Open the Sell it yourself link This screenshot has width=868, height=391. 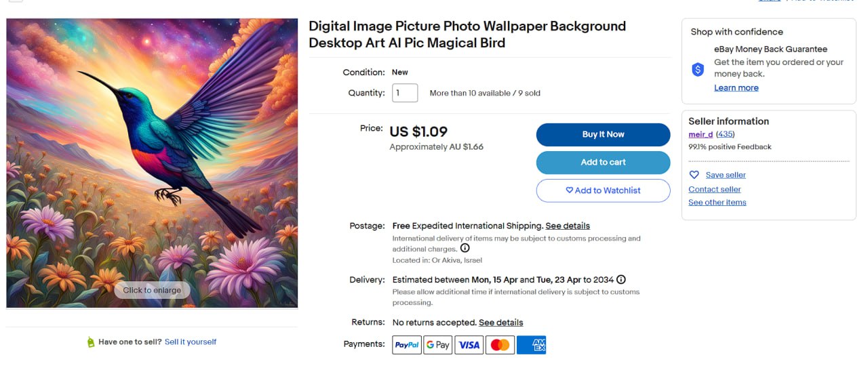191,342
